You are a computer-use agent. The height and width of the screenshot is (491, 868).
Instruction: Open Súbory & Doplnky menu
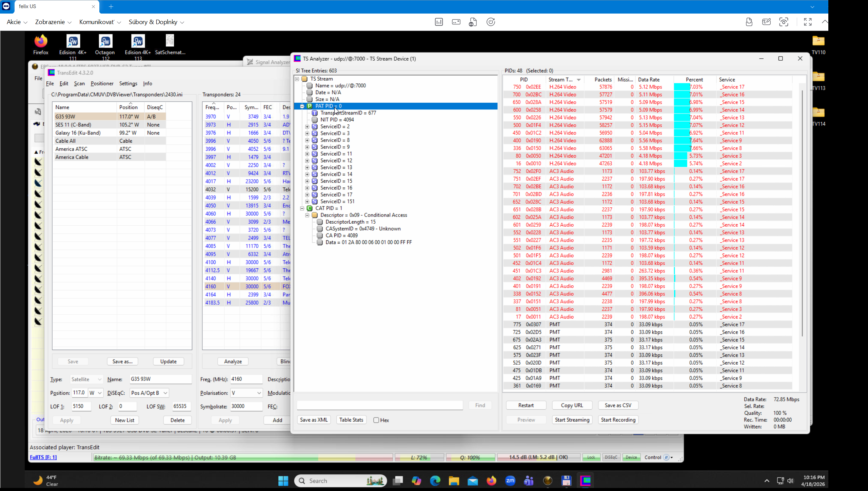(x=156, y=22)
